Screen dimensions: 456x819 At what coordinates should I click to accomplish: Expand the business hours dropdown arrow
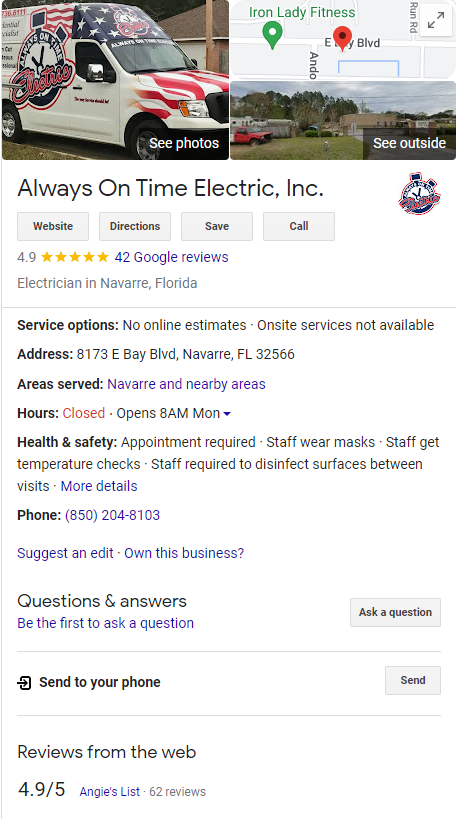point(227,414)
